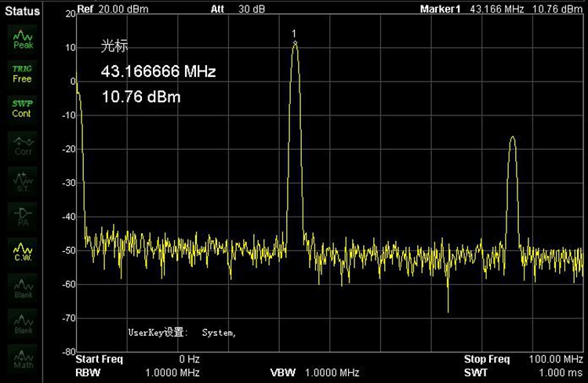Click the Math trace icon

23,359
